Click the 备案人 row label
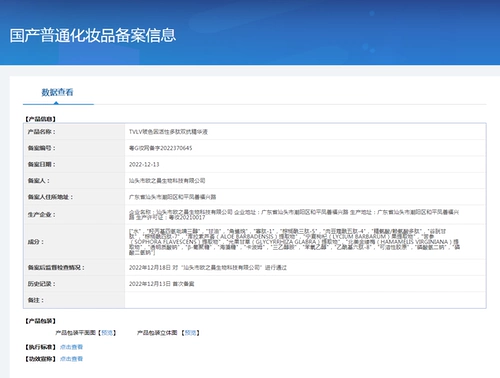 coord(39,181)
